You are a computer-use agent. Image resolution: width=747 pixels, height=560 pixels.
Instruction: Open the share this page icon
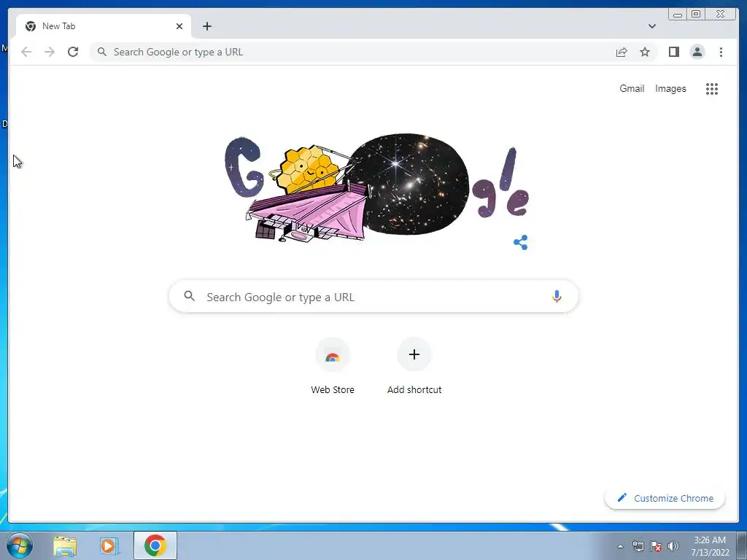[x=622, y=52]
